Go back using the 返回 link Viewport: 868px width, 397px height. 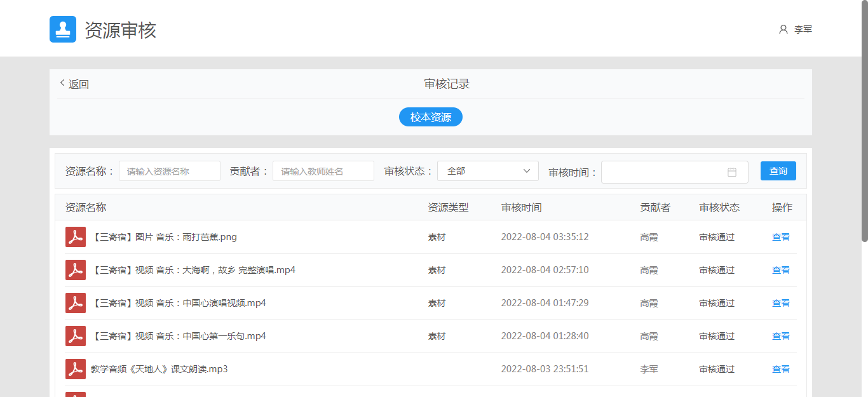[x=74, y=84]
